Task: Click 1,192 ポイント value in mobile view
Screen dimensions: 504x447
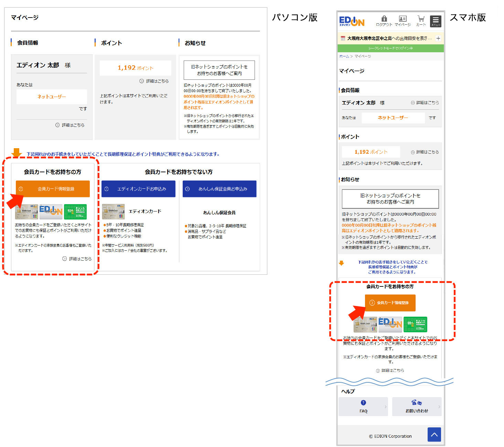Action: click(371, 152)
